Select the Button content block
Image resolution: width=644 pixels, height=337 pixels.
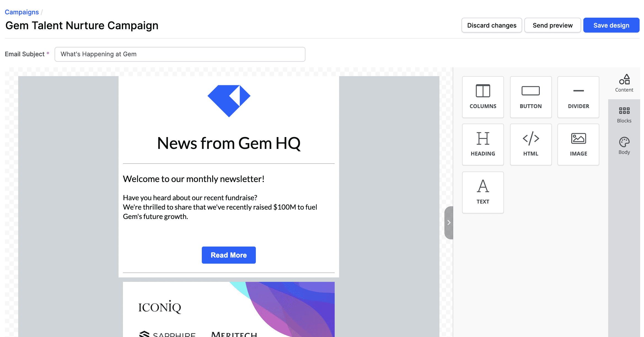[x=530, y=97]
